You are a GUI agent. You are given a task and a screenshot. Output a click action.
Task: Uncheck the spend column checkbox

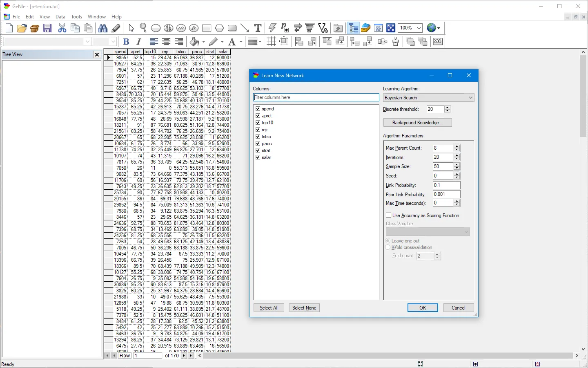(x=258, y=109)
